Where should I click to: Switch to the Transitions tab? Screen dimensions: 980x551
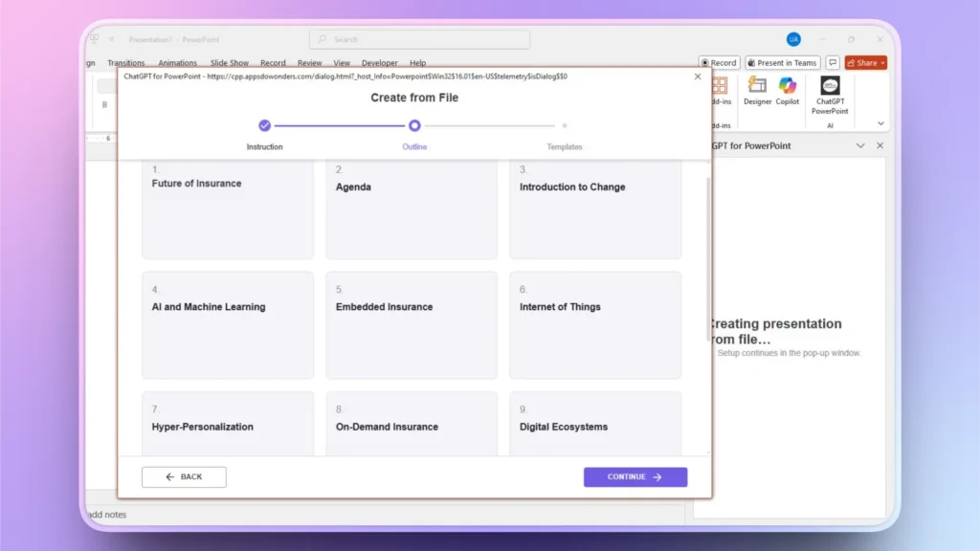click(126, 62)
